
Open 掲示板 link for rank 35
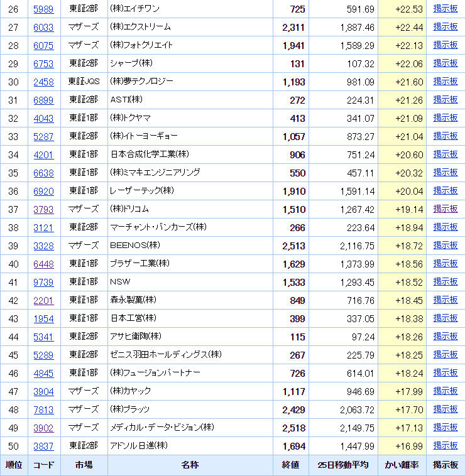[x=446, y=173]
